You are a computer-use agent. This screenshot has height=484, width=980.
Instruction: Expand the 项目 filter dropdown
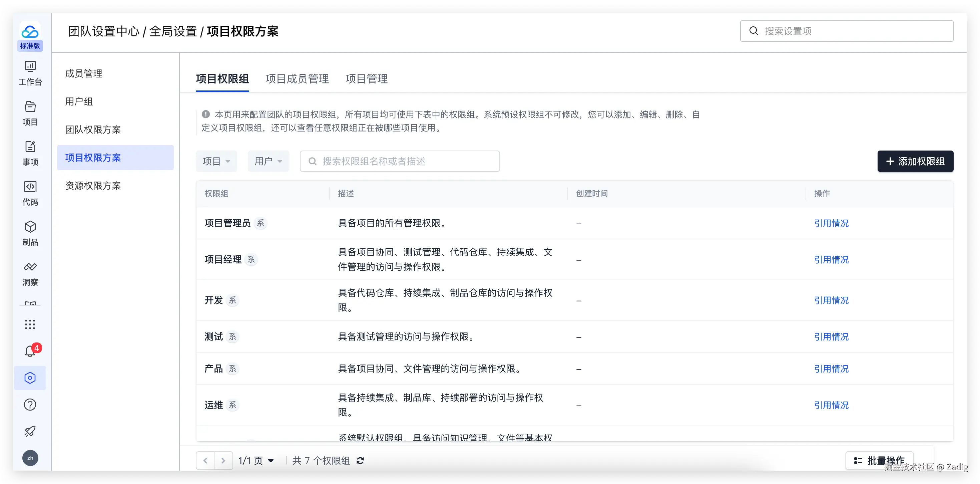click(216, 161)
